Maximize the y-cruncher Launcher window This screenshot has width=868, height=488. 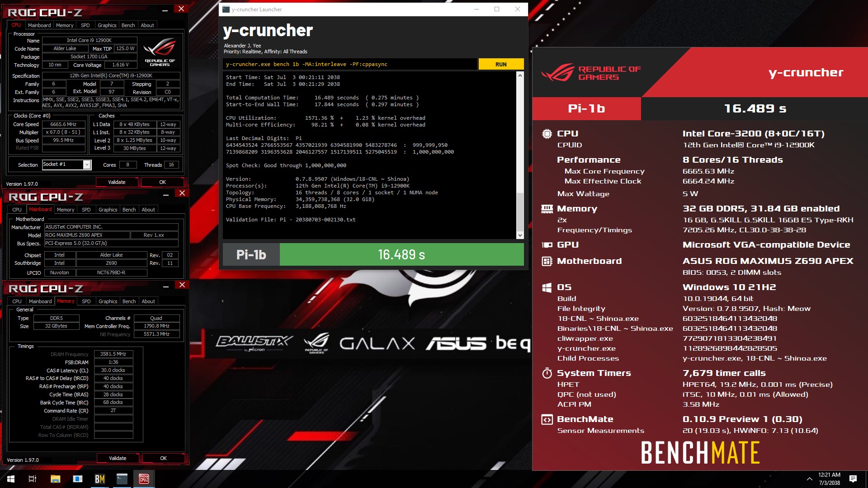click(497, 9)
